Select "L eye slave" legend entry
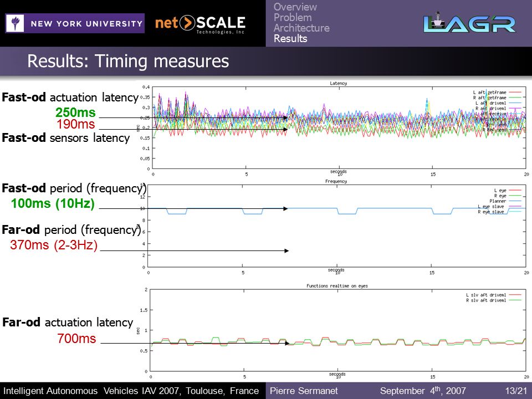The width and height of the screenshot is (532, 399). pos(499,207)
